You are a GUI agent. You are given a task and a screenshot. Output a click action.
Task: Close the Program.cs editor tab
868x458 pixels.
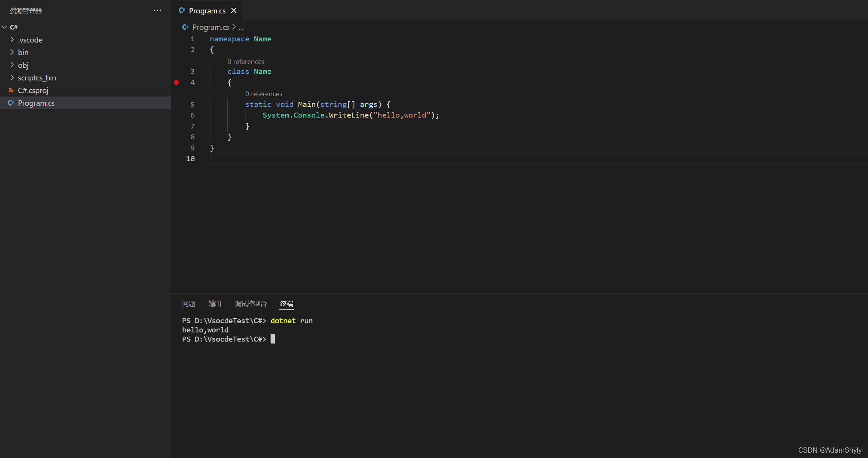point(234,10)
